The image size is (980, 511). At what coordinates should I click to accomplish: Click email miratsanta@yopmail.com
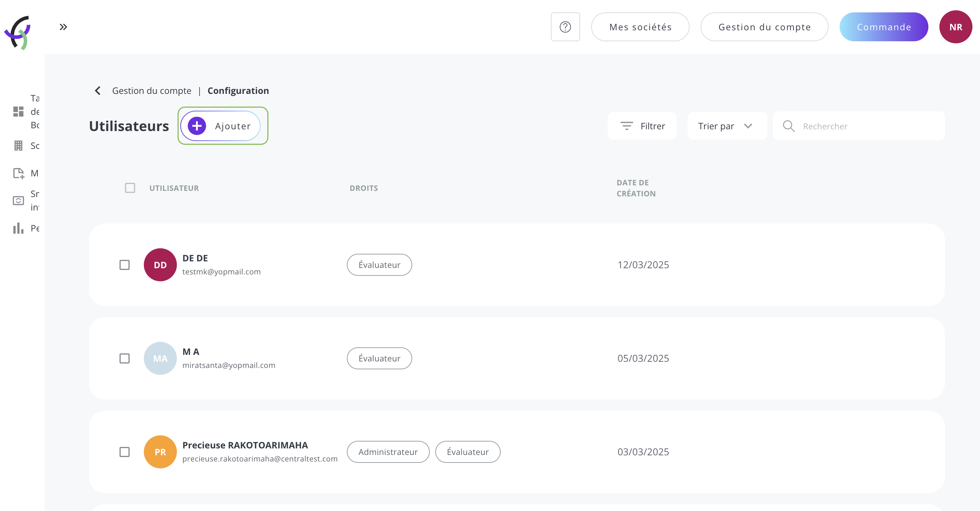228,365
